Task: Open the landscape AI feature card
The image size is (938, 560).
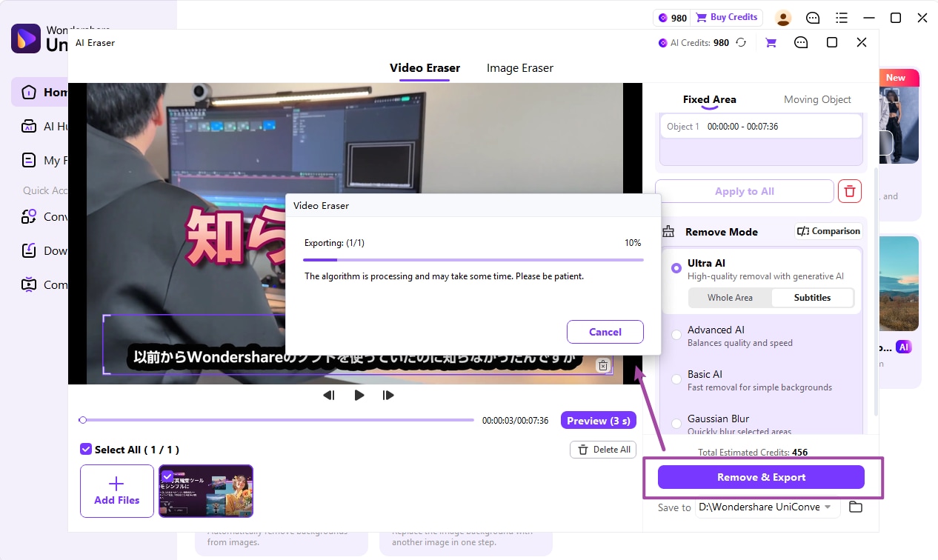Action: point(899,283)
